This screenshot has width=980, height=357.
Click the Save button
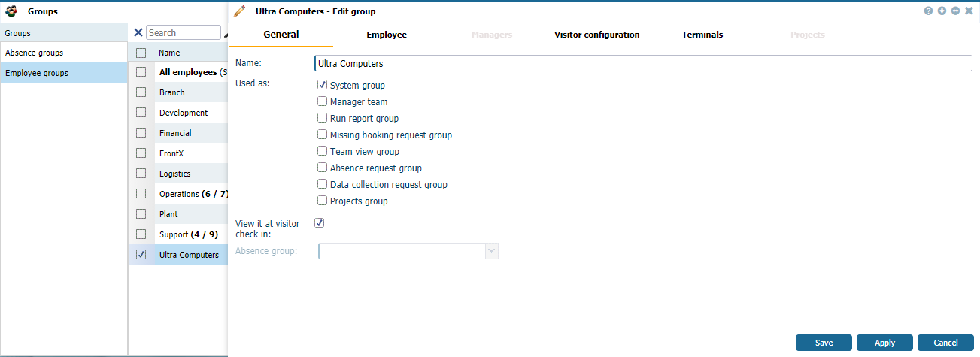(x=824, y=343)
